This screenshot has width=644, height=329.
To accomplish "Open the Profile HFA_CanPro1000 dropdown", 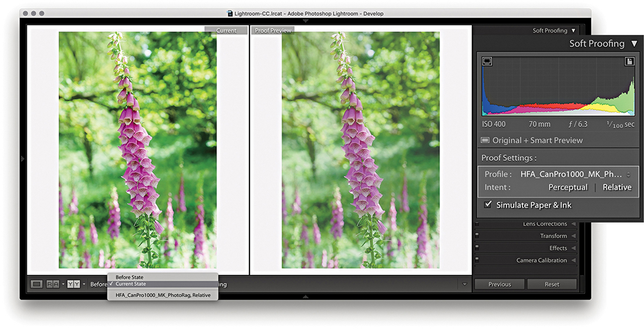I will 575,174.
